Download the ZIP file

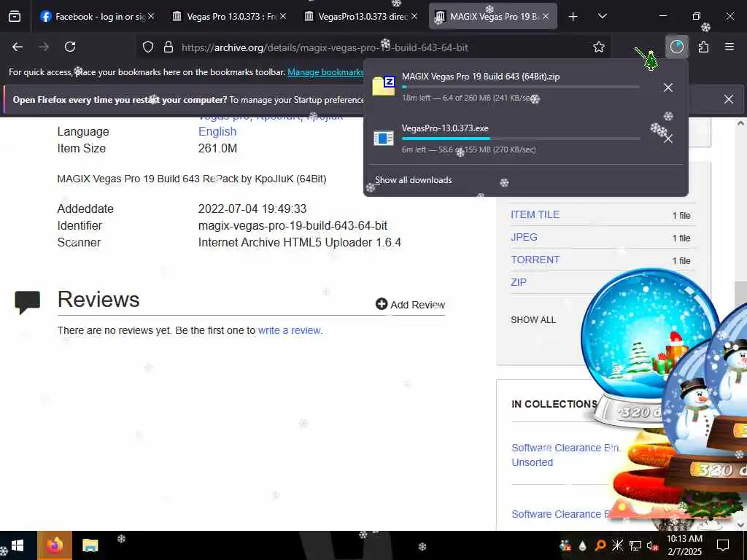[x=519, y=282]
